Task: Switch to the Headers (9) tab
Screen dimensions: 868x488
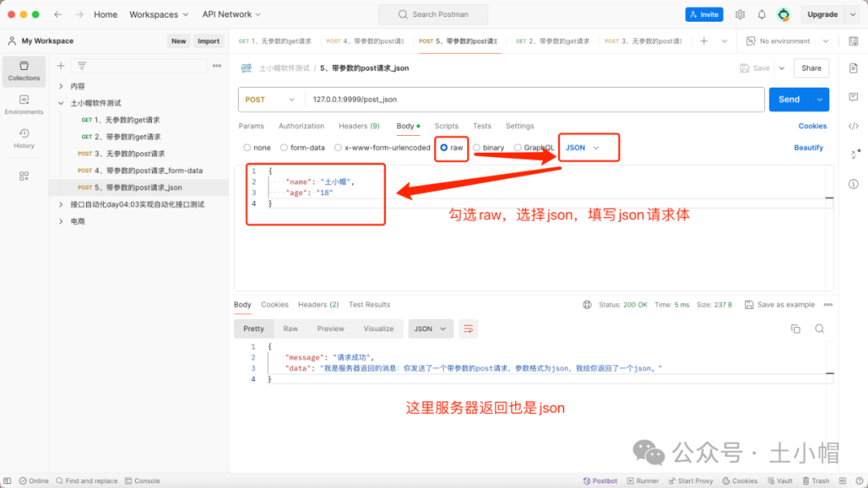Action: pos(358,126)
